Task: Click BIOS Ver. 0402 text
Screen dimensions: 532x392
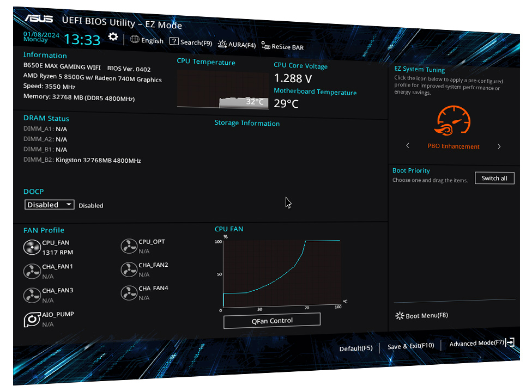Action: point(129,69)
